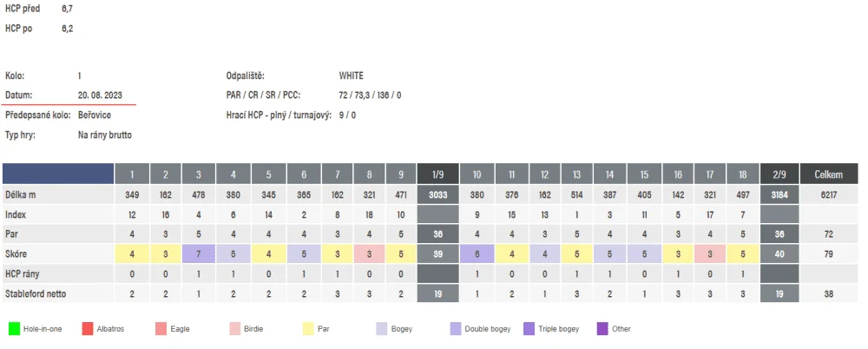Click the Celkem total column header
The height and width of the screenshot is (349, 868).
click(x=829, y=174)
